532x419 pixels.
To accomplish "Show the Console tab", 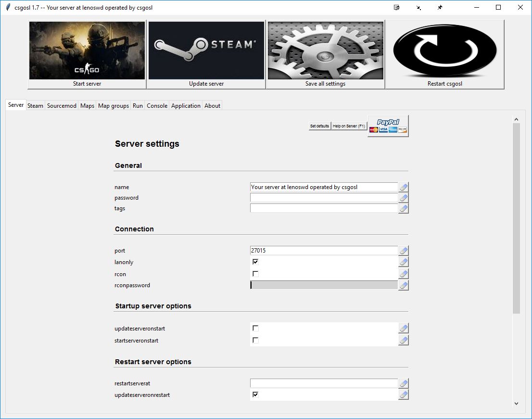I will click(157, 105).
